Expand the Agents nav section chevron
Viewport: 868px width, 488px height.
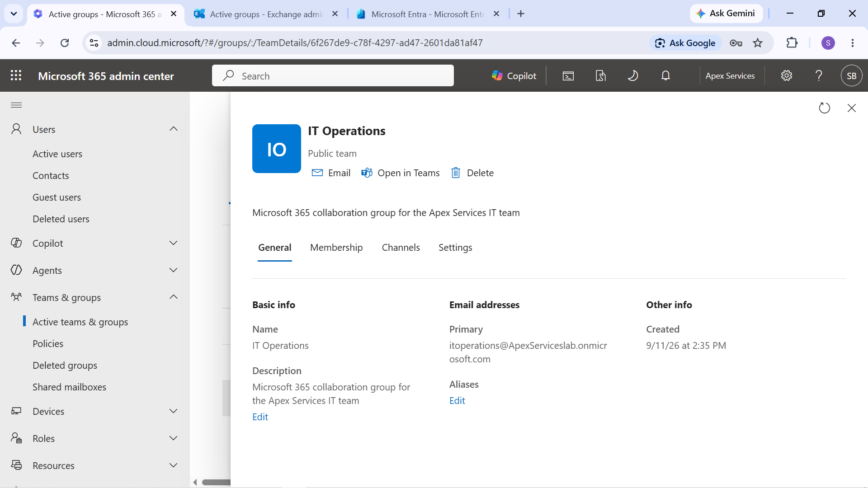pos(174,270)
